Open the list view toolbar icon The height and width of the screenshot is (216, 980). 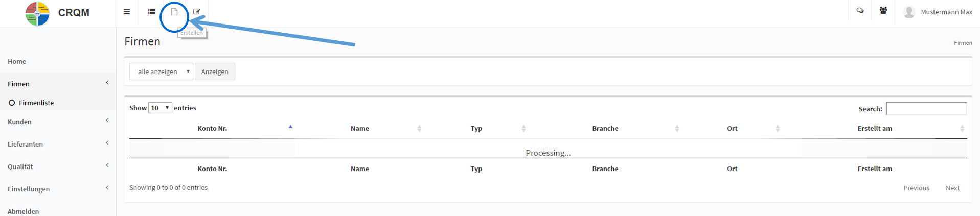tap(152, 11)
